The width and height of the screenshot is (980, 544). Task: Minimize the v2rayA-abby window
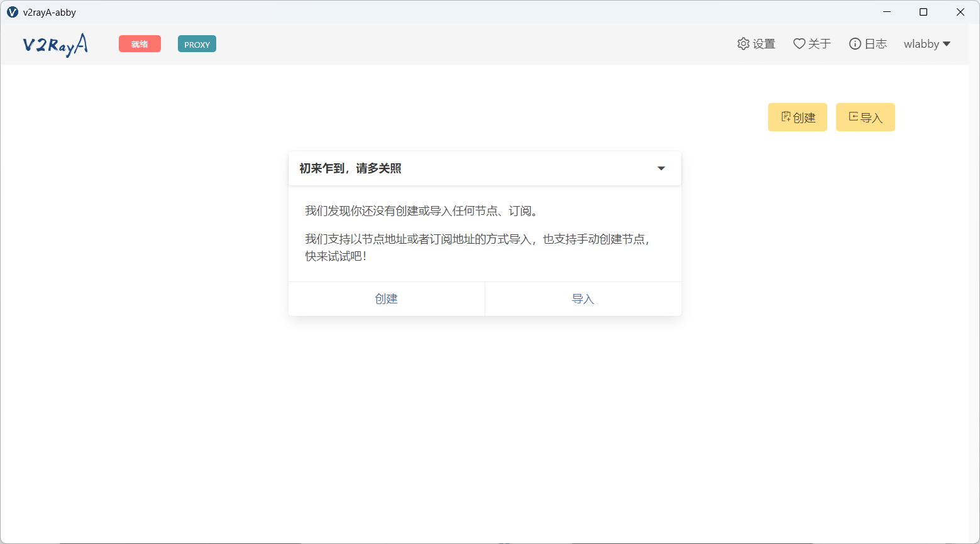pyautogui.click(x=887, y=12)
